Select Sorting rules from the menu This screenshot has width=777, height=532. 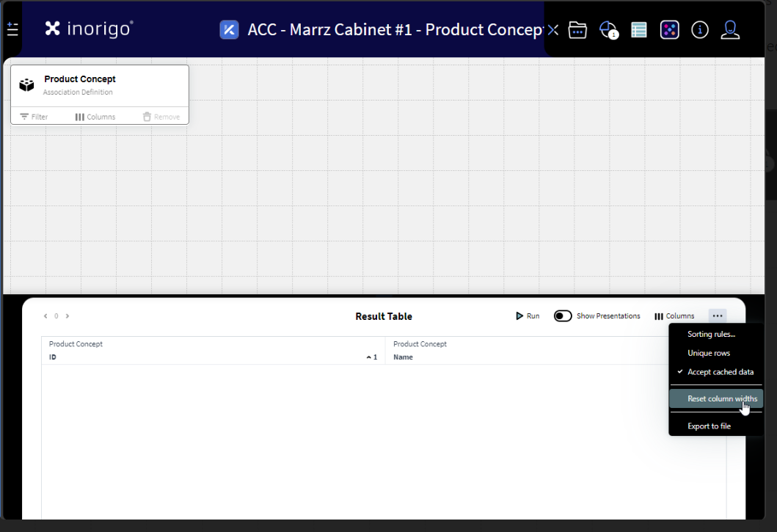click(711, 334)
